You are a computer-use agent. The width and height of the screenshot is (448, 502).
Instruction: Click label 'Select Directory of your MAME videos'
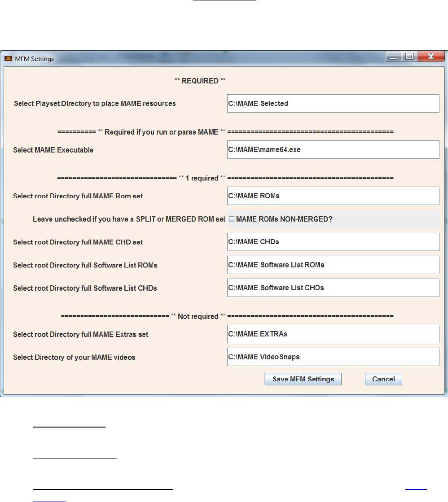point(75,357)
